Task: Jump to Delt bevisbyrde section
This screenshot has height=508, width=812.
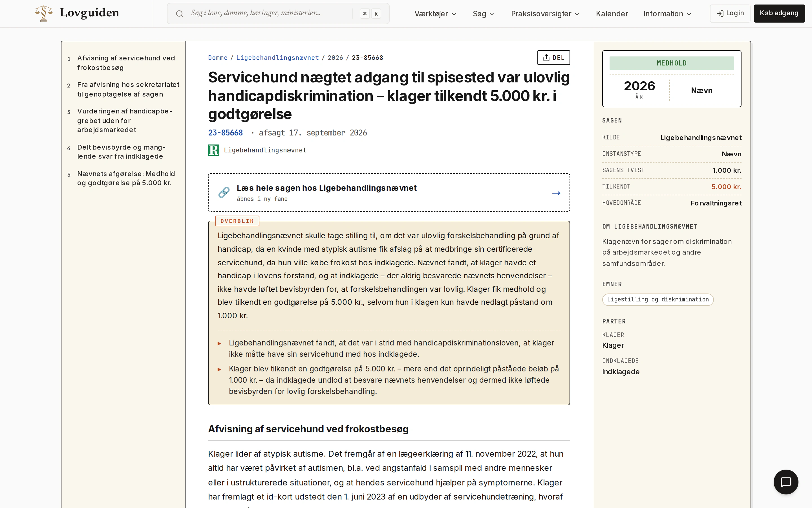Action: point(121,152)
